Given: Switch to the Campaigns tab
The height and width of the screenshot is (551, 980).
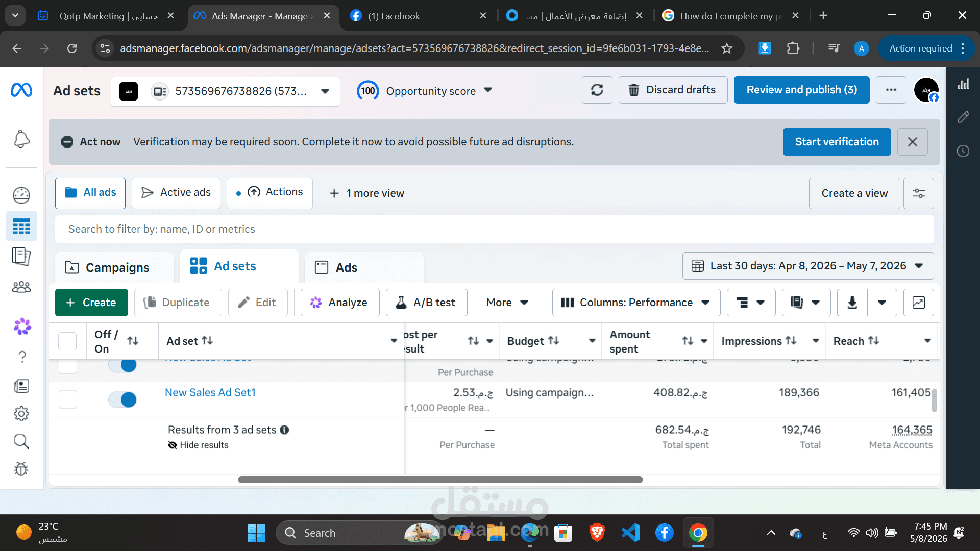Looking at the screenshot, I should click(x=114, y=268).
